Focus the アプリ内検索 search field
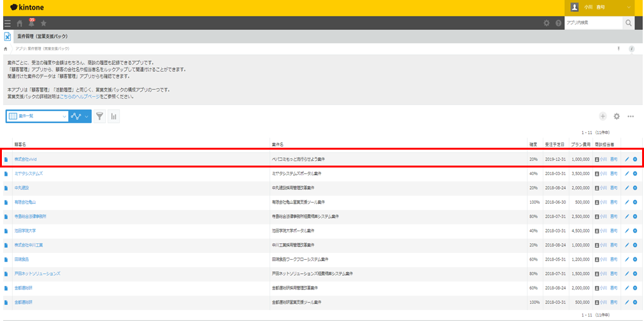This screenshot has width=644, height=321. tap(591, 23)
